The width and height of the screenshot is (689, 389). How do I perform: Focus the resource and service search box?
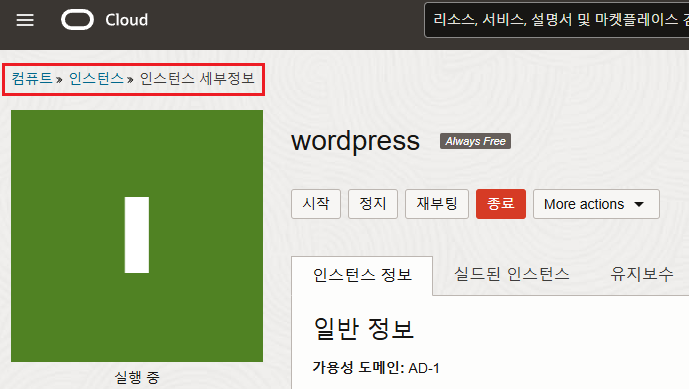click(556, 20)
